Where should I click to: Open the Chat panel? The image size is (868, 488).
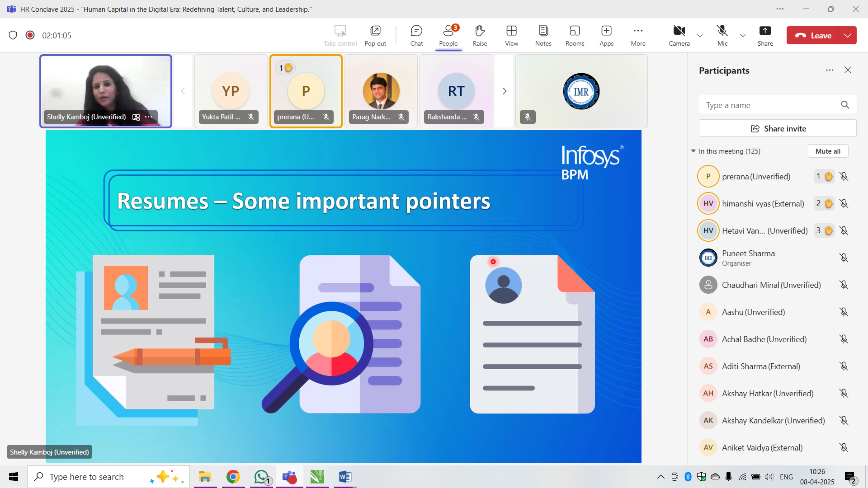point(417,35)
